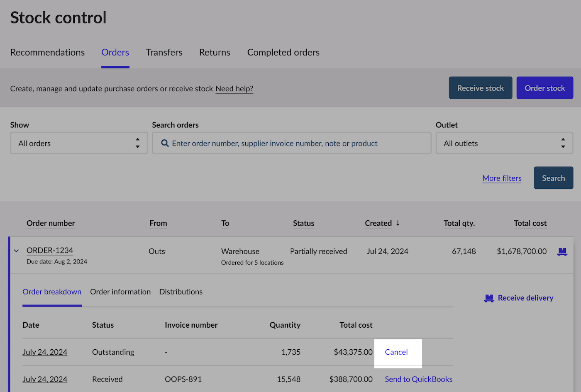This screenshot has width=581, height=392.
Task: Open the Completed orders tab
Action: [x=283, y=52]
